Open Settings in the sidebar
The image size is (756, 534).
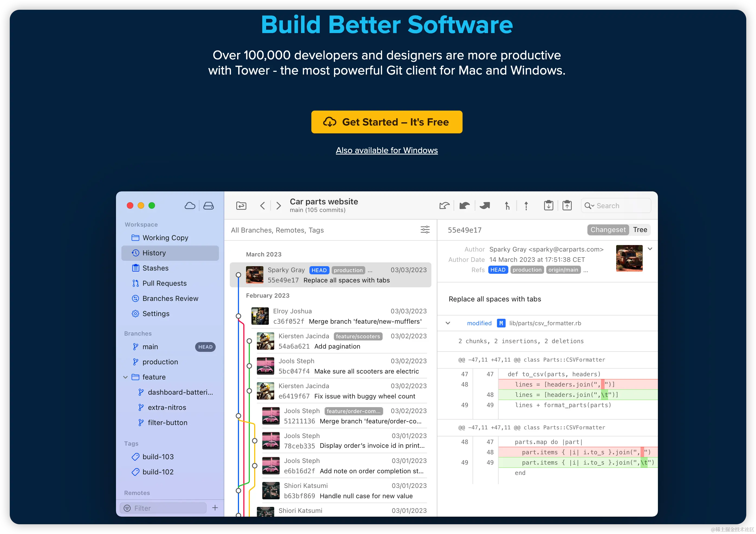coord(170,313)
